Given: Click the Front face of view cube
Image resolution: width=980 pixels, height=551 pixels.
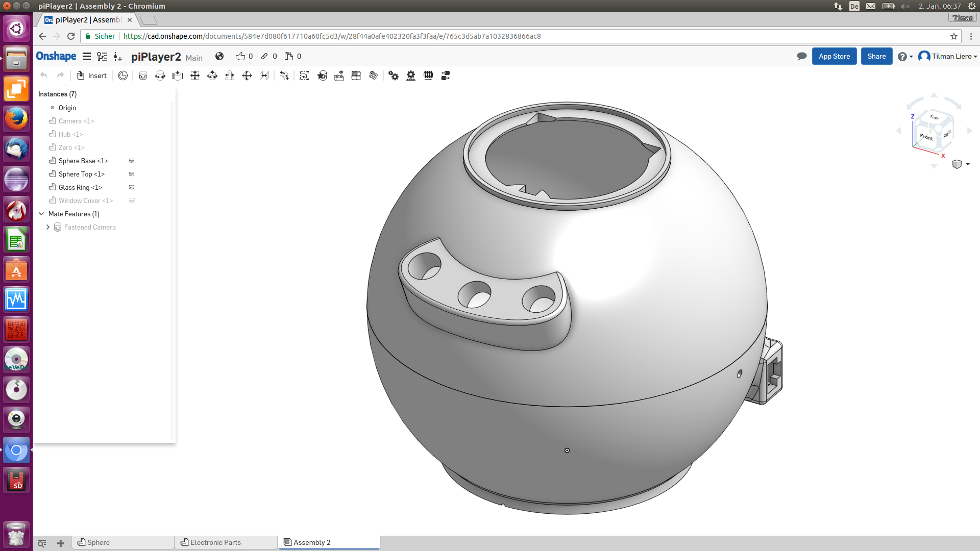Looking at the screenshot, I should point(926,137).
